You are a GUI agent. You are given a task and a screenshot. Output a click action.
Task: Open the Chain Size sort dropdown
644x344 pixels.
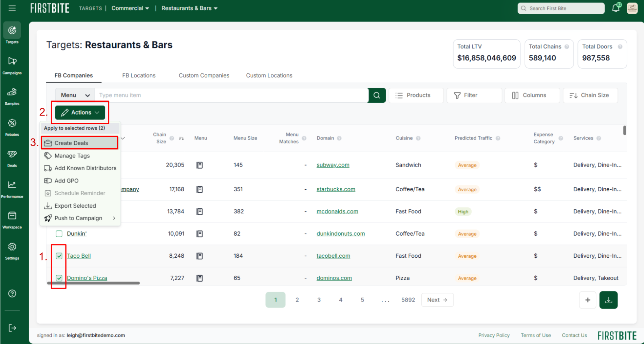pyautogui.click(x=590, y=95)
